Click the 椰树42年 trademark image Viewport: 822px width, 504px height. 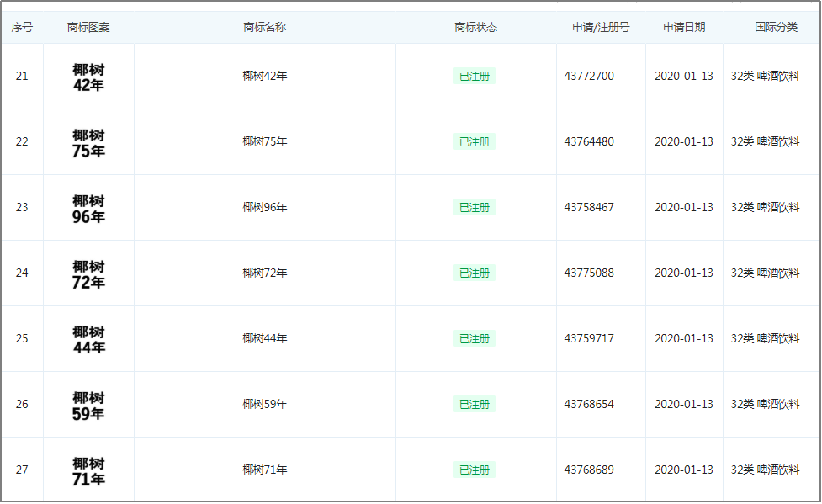[88, 77]
